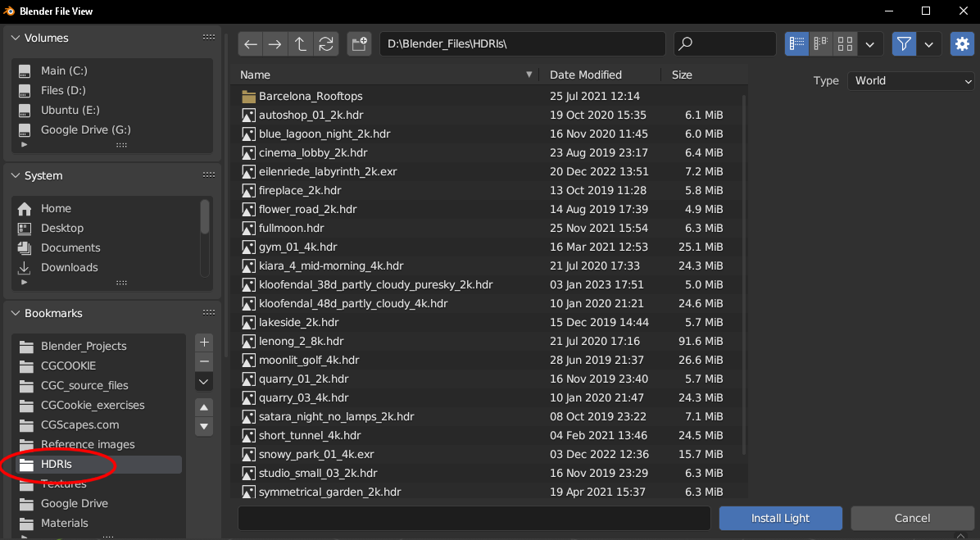Collapse the Volumes panel

(x=16, y=39)
